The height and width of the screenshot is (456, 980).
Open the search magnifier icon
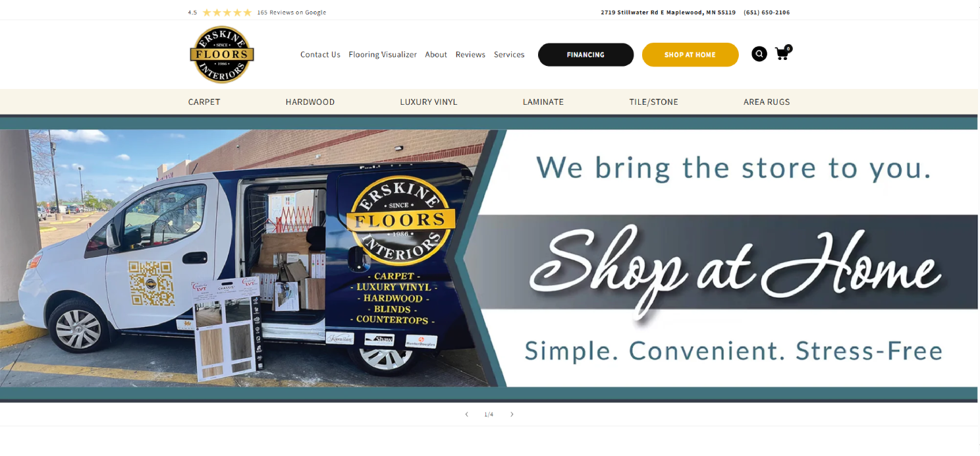pyautogui.click(x=759, y=54)
